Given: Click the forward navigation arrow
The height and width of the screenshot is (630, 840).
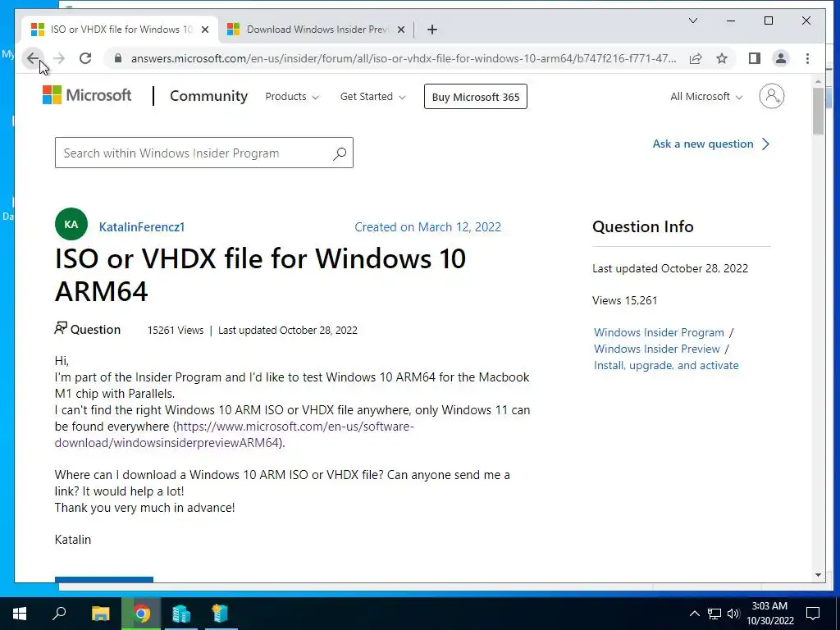Looking at the screenshot, I should 59,58.
